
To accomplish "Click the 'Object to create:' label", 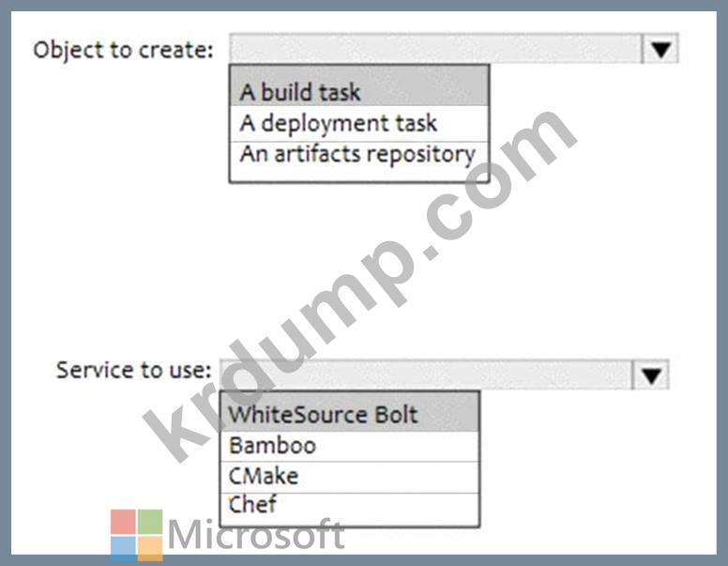I will (x=124, y=50).
